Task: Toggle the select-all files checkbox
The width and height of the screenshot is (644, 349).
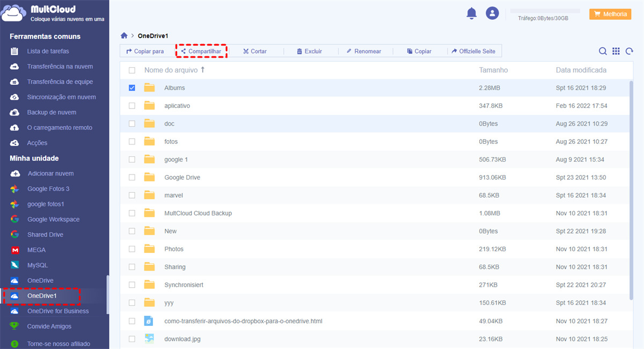Action: tap(132, 70)
